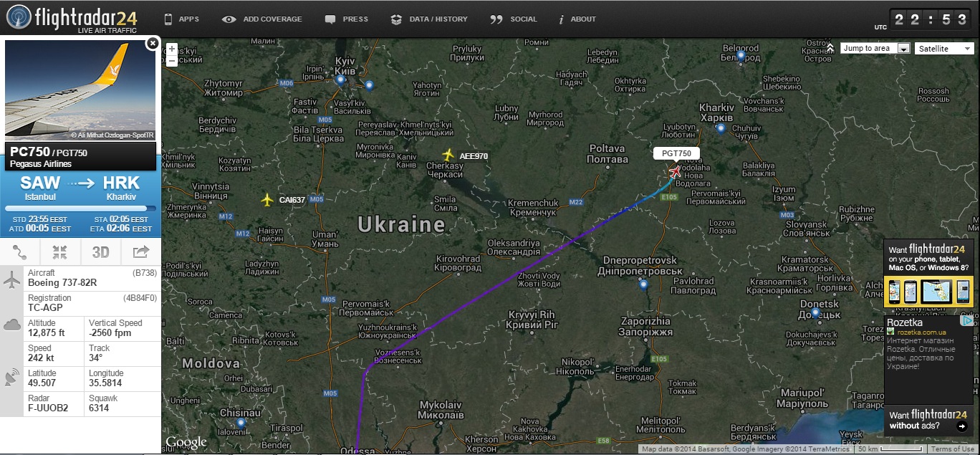Image resolution: width=980 pixels, height=455 pixels.
Task: Zoom in with the map plus button
Action: click(x=172, y=49)
